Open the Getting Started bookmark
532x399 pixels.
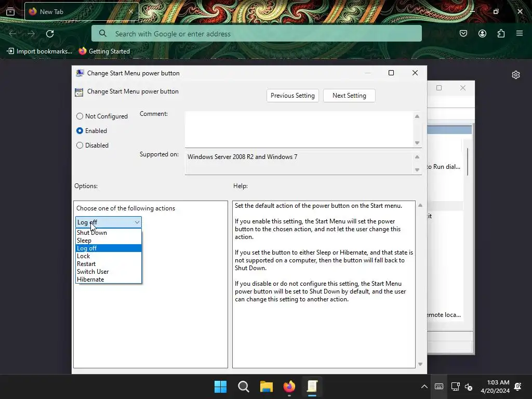click(x=104, y=51)
